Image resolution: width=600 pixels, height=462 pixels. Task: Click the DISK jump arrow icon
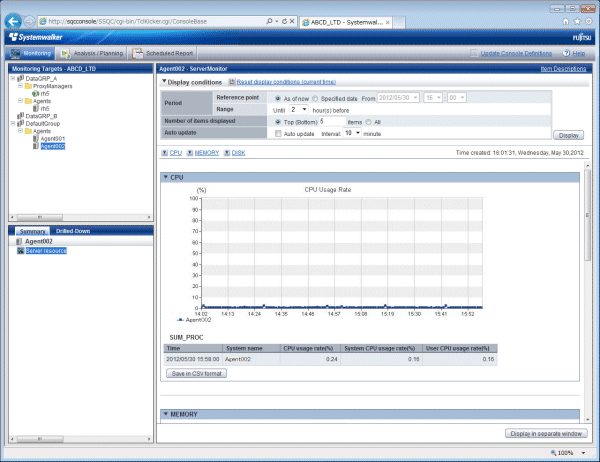point(227,153)
